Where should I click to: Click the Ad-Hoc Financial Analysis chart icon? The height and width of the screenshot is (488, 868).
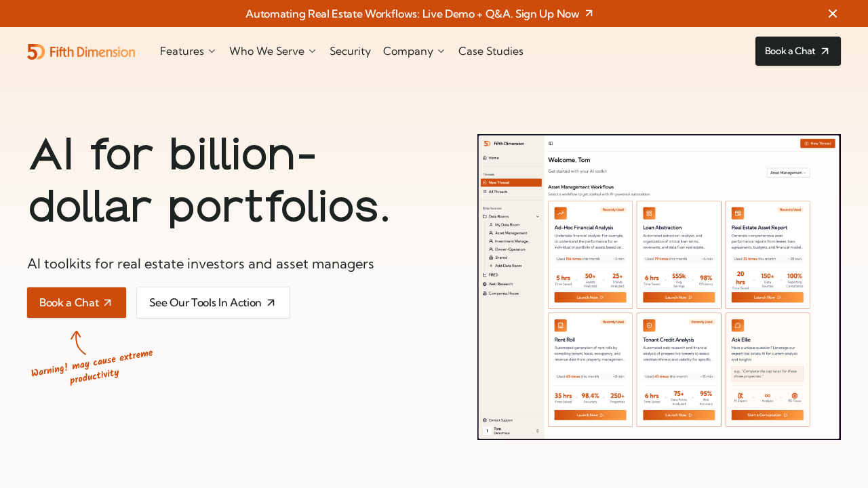560,213
